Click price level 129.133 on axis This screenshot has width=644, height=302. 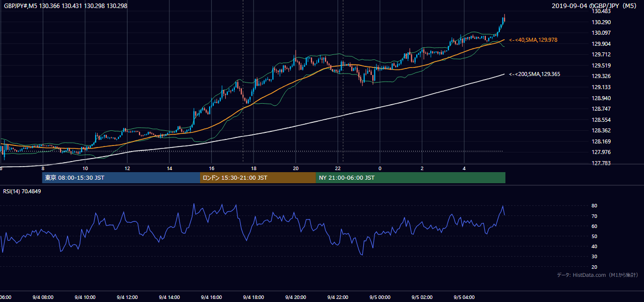pyautogui.click(x=601, y=87)
